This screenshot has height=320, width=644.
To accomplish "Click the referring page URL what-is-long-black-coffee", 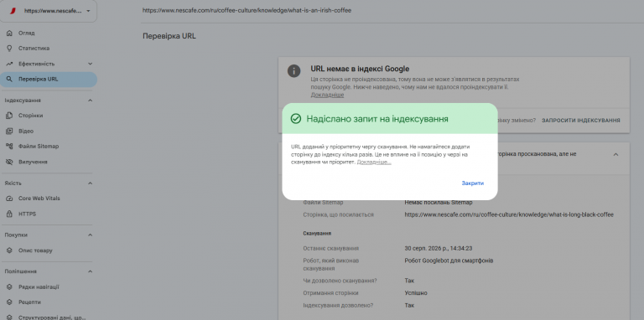I will 509,214.
